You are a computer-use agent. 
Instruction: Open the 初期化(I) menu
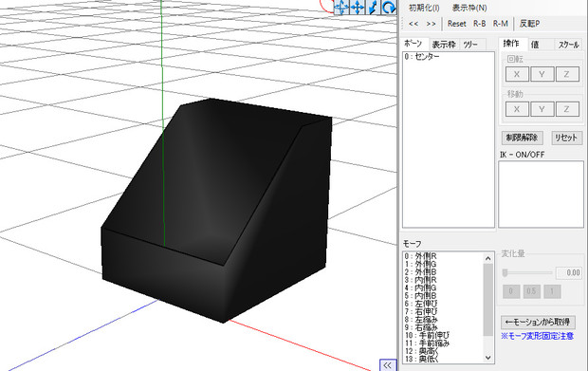point(424,8)
